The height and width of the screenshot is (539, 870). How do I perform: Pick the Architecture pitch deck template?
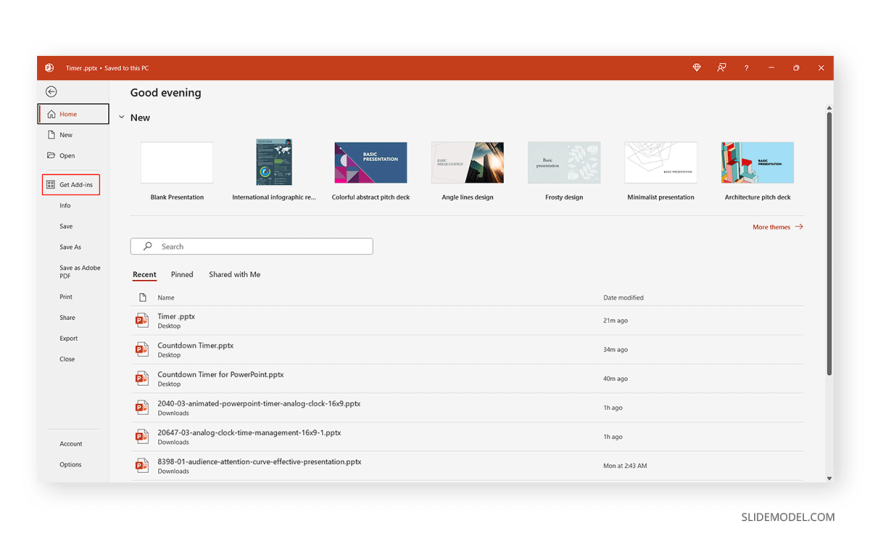757,163
